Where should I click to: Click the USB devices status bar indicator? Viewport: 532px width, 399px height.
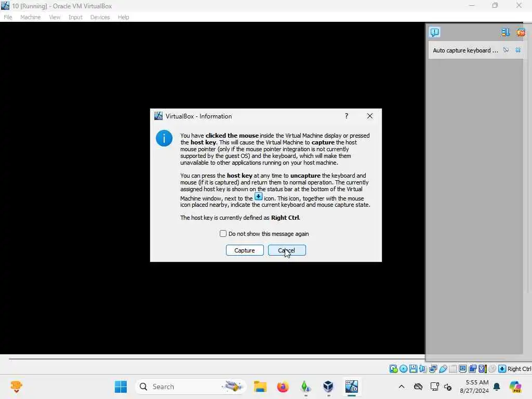(x=443, y=369)
